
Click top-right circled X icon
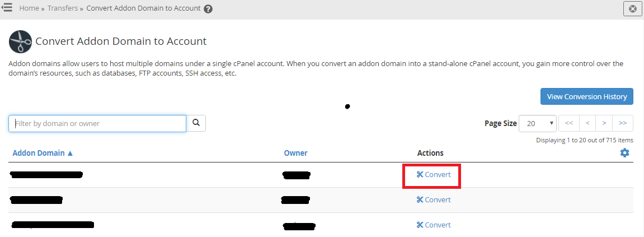point(633,8)
